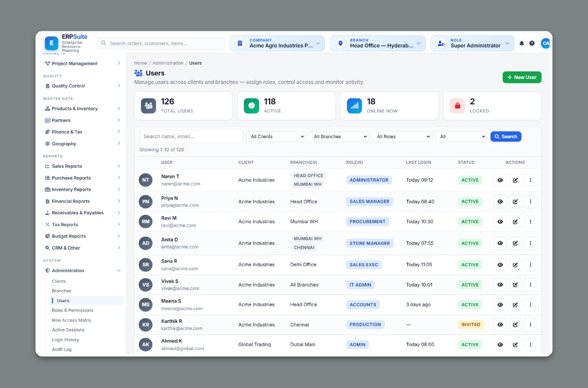This screenshot has height=388, width=588.
Task: View details for Ravi M
Action: coord(500,221)
